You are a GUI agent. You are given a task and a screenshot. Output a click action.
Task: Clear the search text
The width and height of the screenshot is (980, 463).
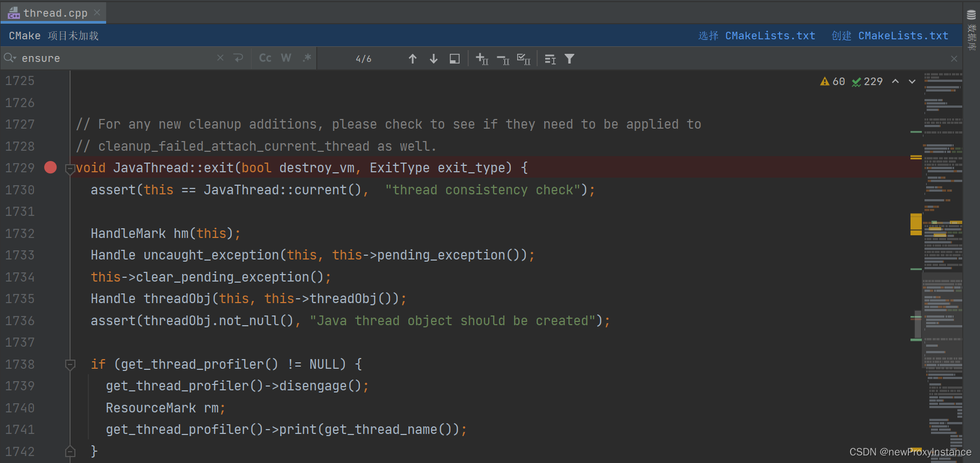click(x=220, y=58)
